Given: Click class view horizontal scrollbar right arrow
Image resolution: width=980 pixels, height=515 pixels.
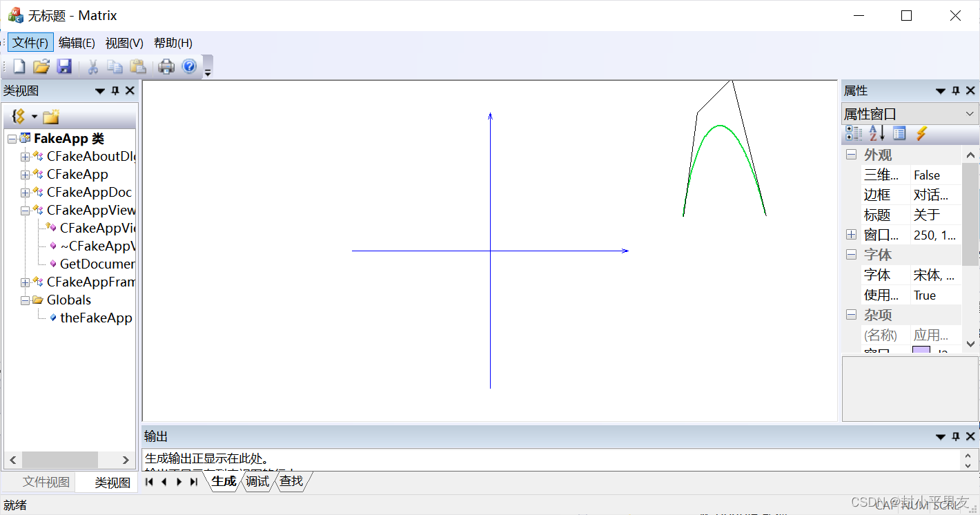Looking at the screenshot, I should (x=126, y=460).
